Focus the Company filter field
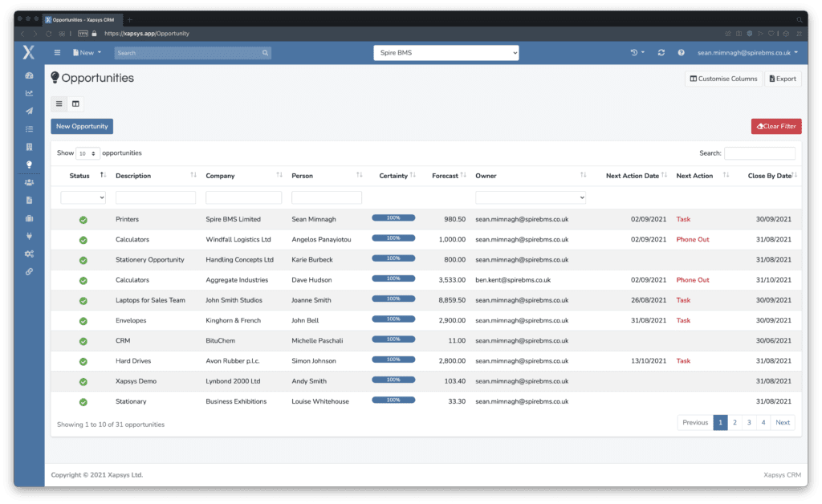Screen dimensions: 822x504 (244, 197)
